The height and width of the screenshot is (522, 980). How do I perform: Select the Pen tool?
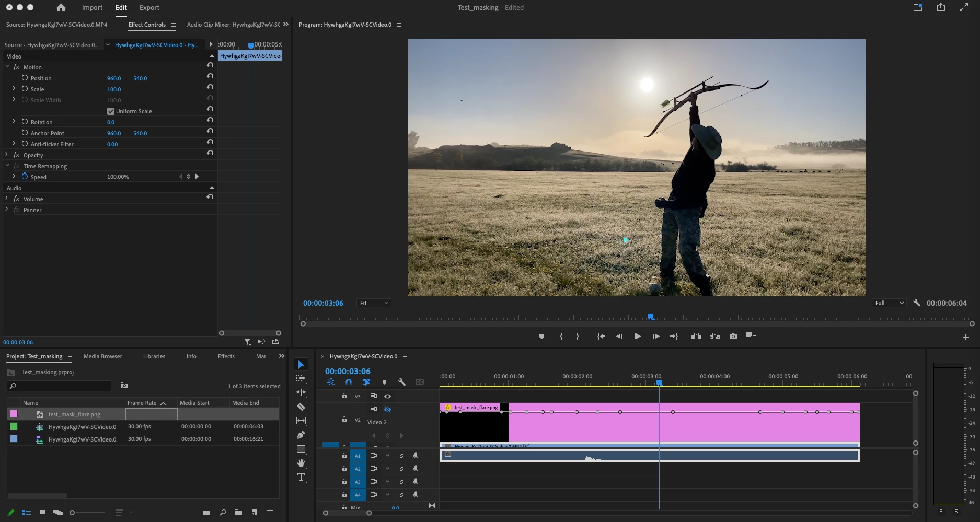coord(301,435)
